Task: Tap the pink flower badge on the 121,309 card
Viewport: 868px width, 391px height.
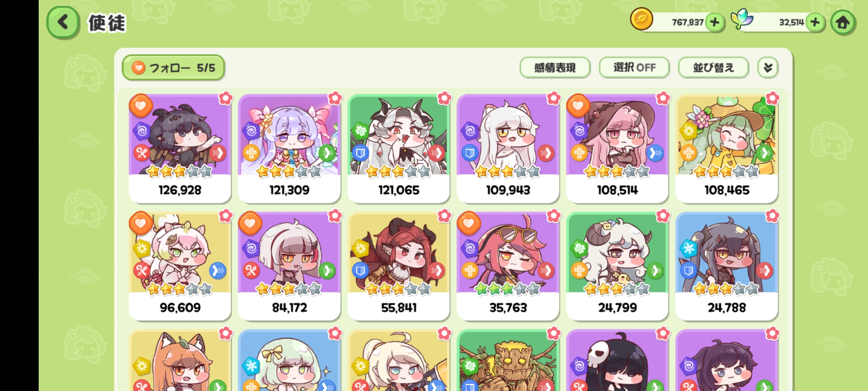Action: [x=335, y=98]
